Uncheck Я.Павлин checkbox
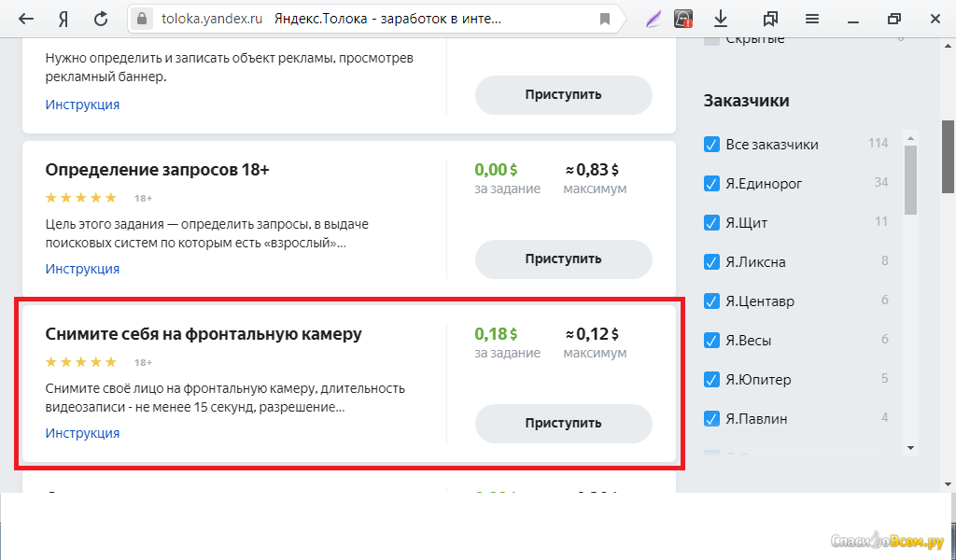Image resolution: width=956 pixels, height=560 pixels. pyautogui.click(x=711, y=419)
